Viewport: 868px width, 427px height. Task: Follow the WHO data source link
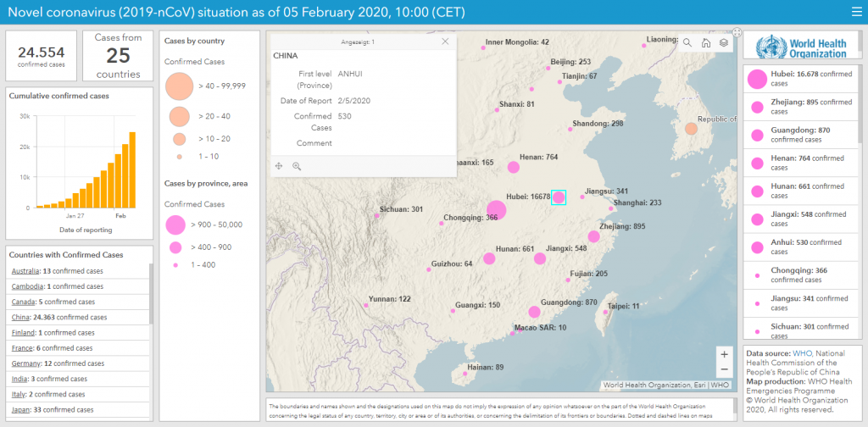pyautogui.click(x=801, y=353)
